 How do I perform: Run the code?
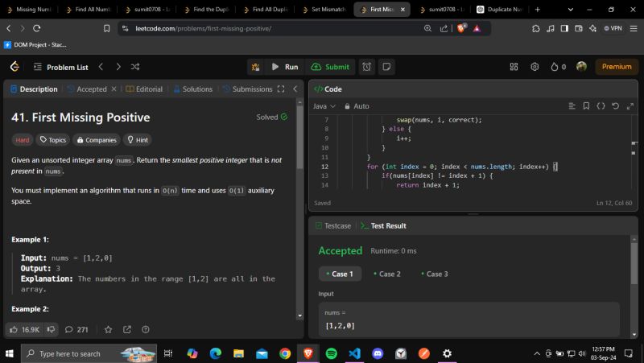pyautogui.click(x=285, y=67)
